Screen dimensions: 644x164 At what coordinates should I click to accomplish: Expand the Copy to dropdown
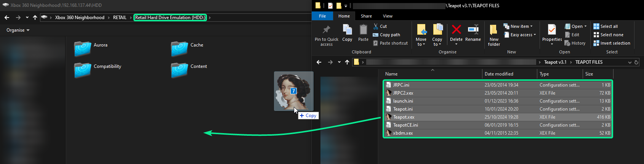click(437, 45)
